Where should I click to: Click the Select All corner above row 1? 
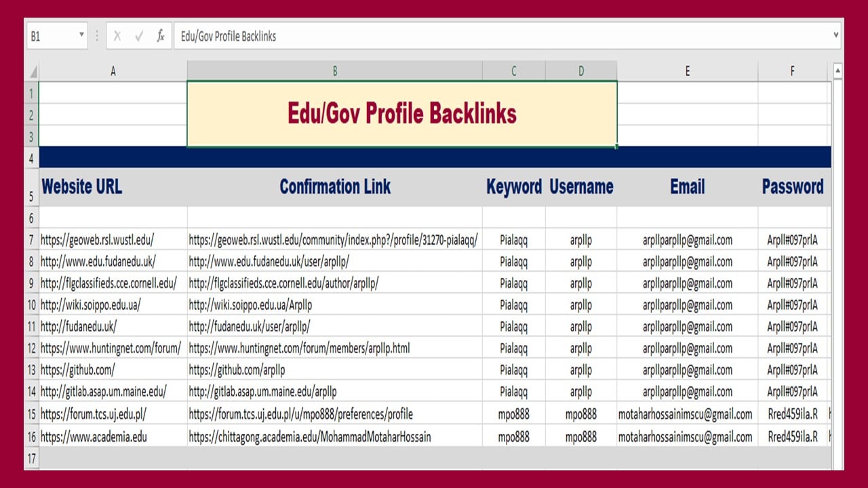click(31, 70)
